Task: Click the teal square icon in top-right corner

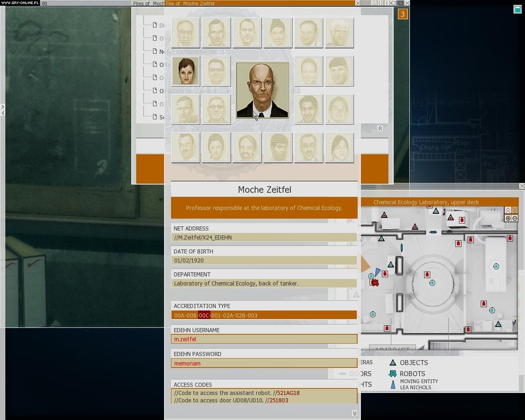Action: (518, 9)
